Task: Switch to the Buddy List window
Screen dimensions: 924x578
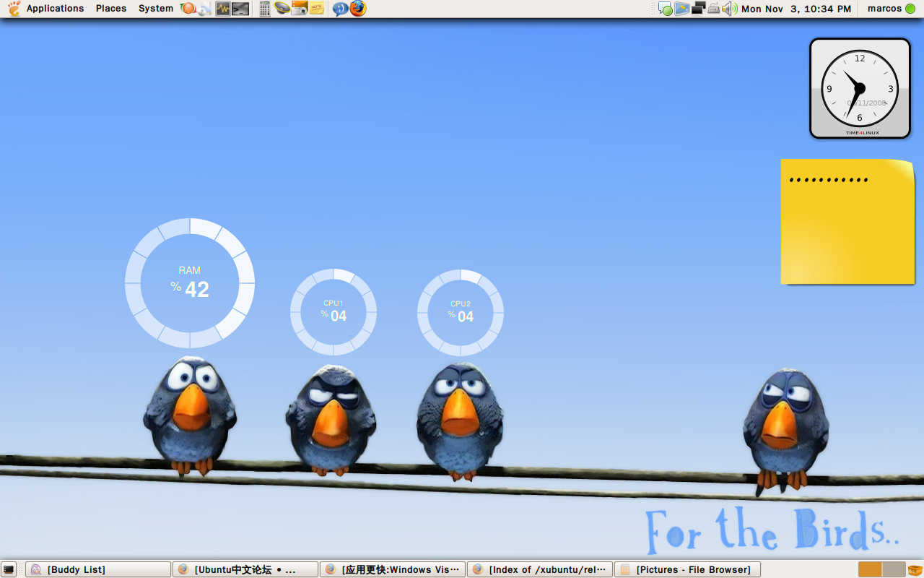Action: coord(98,569)
